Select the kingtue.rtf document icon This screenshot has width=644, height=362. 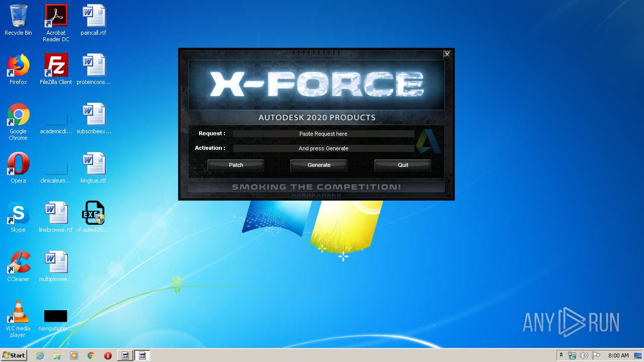[x=94, y=168]
